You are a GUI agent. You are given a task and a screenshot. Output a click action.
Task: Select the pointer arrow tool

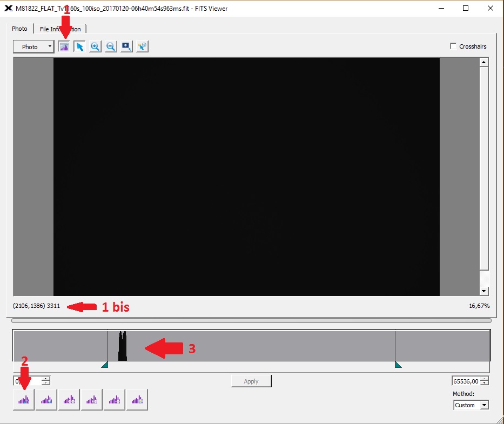79,47
